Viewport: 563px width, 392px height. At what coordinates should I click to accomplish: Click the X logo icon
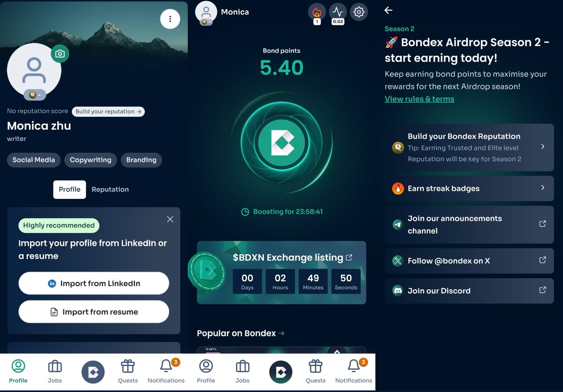coord(398,261)
